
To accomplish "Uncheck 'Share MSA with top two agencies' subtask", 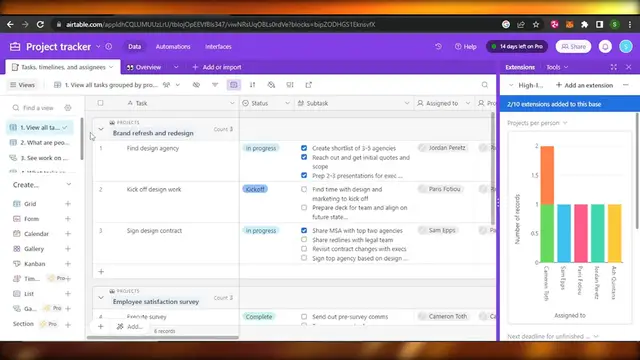I will (x=304, y=230).
